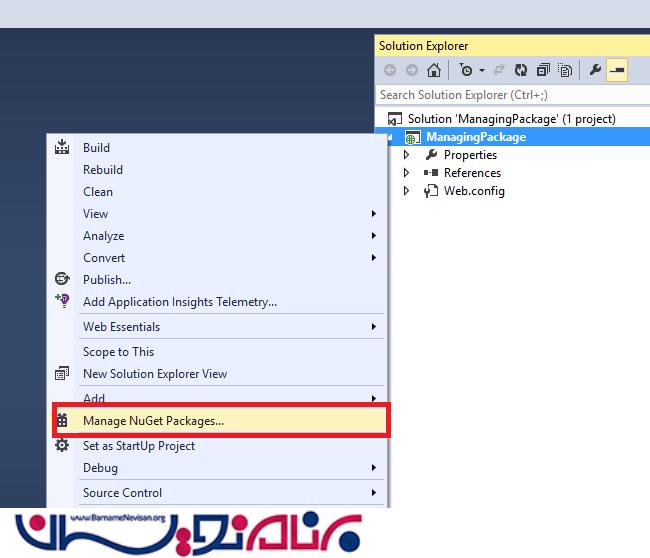The height and width of the screenshot is (558, 650).
Task: Open the View submenu
Action: [x=218, y=213]
